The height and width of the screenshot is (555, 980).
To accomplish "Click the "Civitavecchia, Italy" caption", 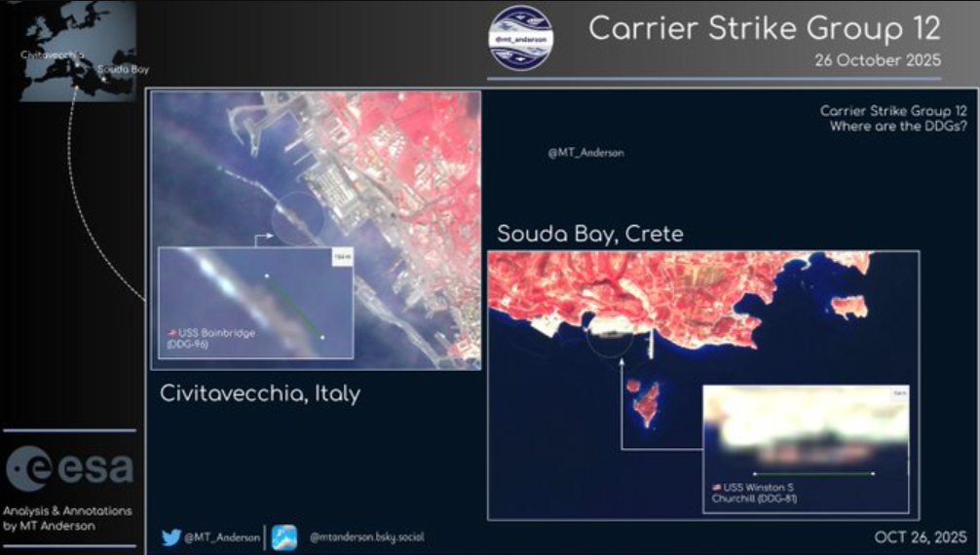I will tap(259, 394).
